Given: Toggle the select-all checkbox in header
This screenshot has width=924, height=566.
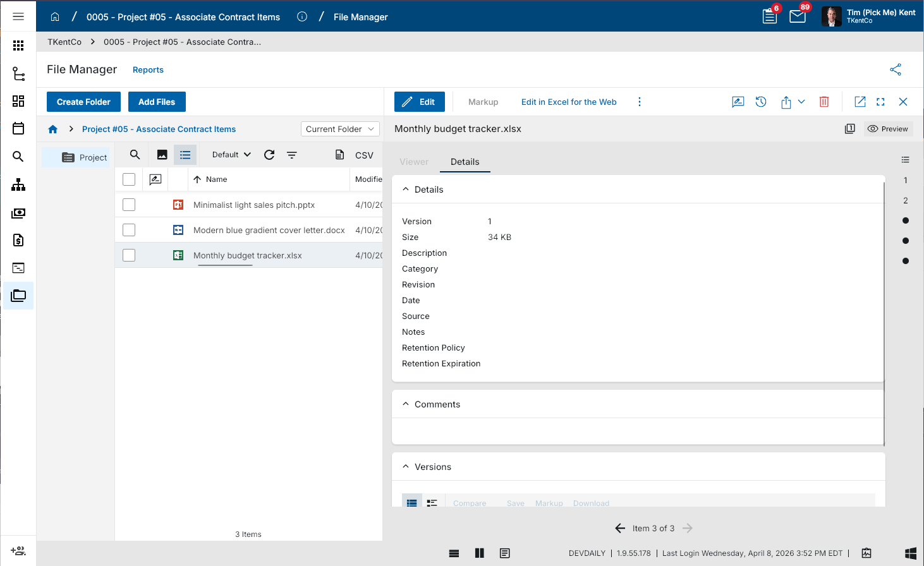Looking at the screenshot, I should click(x=129, y=179).
